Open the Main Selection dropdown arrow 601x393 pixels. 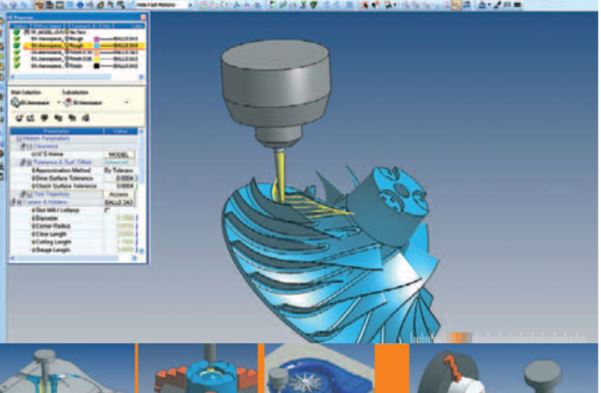[59, 102]
